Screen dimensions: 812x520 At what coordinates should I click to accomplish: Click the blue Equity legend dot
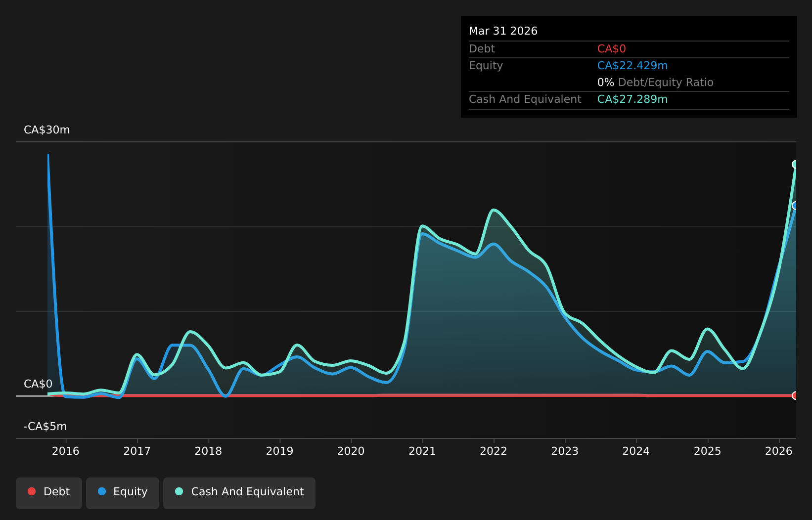pos(102,491)
